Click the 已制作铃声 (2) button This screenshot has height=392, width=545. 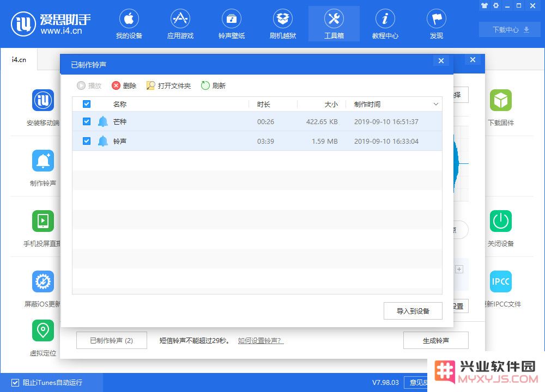(x=112, y=340)
